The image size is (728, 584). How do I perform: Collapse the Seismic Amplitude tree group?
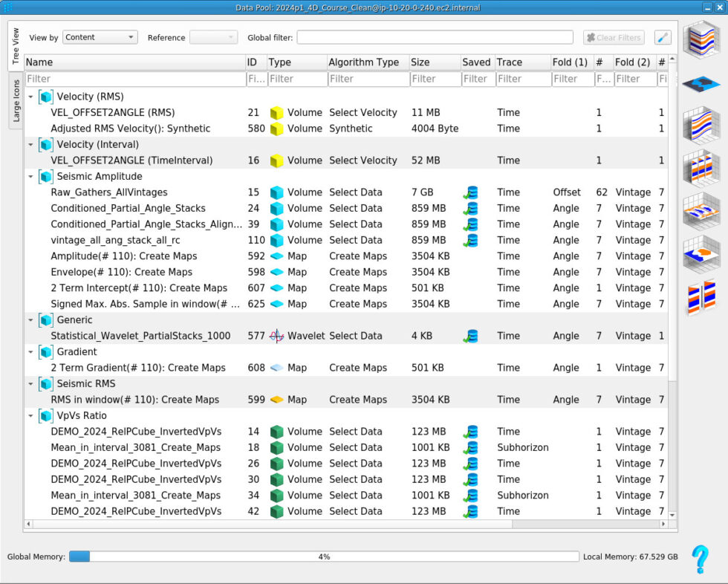pos(30,177)
